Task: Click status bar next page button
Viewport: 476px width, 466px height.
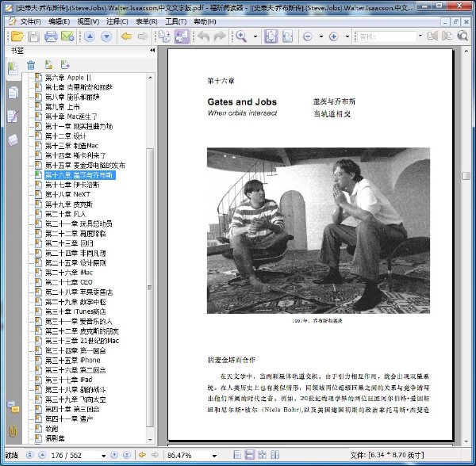Action: (x=114, y=455)
